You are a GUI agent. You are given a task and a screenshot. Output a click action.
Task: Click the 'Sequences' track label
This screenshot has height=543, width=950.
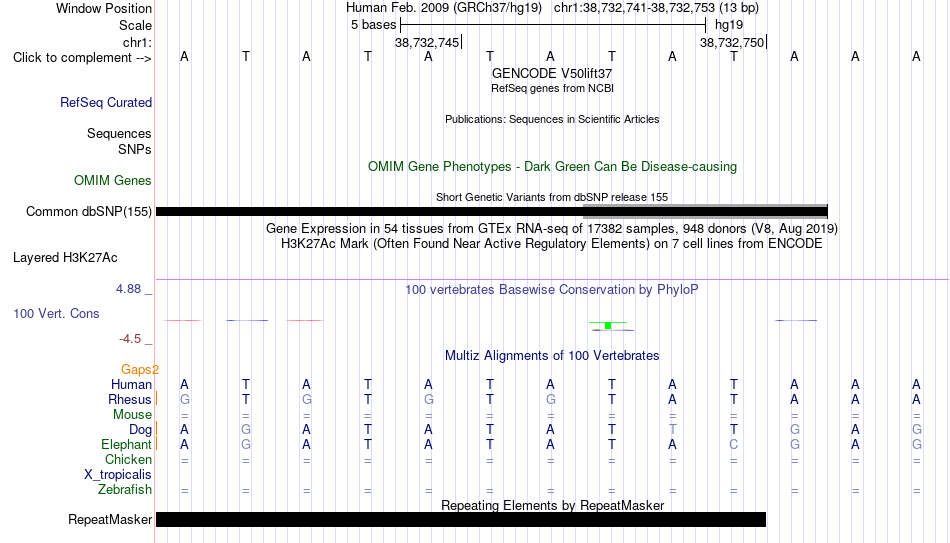tap(119, 133)
